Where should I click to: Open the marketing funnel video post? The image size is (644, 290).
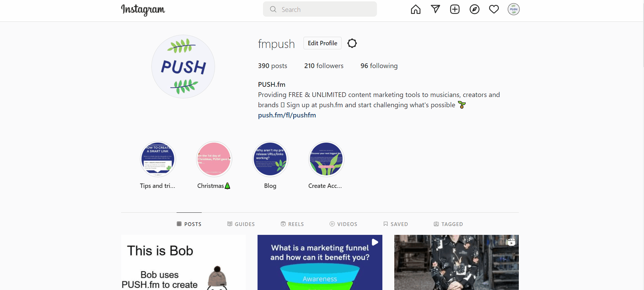pos(320,262)
